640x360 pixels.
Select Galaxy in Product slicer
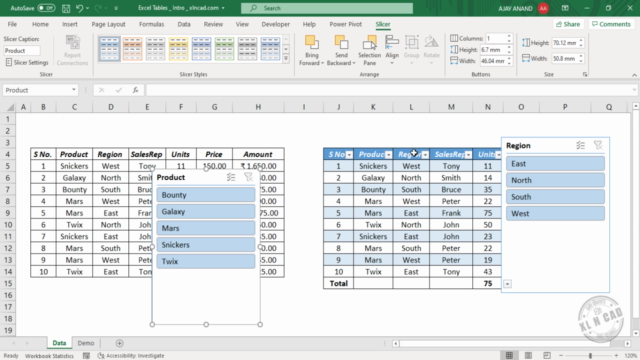[206, 211]
